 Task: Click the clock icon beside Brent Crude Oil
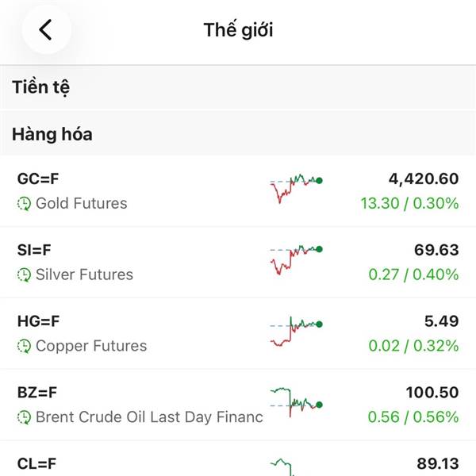24,418
